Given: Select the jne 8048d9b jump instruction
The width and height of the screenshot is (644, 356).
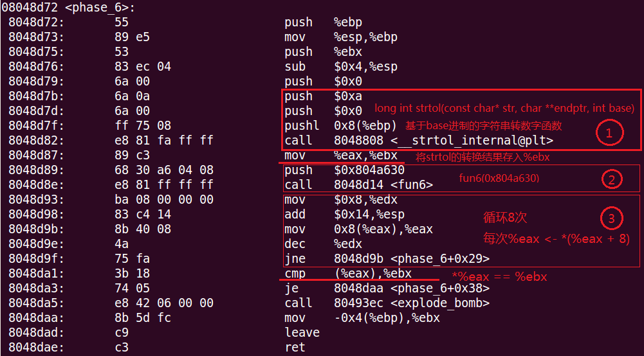Looking at the screenshot, I should click(387, 258).
